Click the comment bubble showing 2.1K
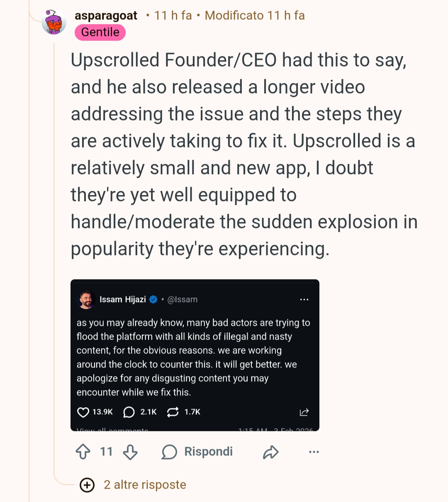448x502 pixels. pyautogui.click(x=129, y=412)
